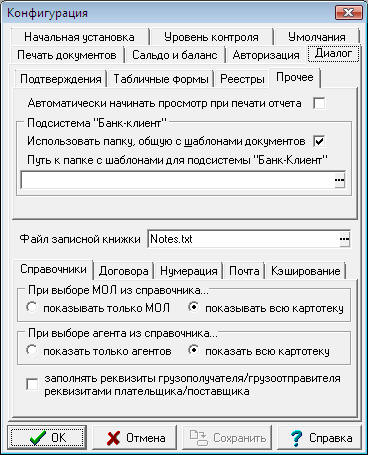The image size is (368, 455).
Task: Open help via the question mark Справка button
Action: coord(320,437)
